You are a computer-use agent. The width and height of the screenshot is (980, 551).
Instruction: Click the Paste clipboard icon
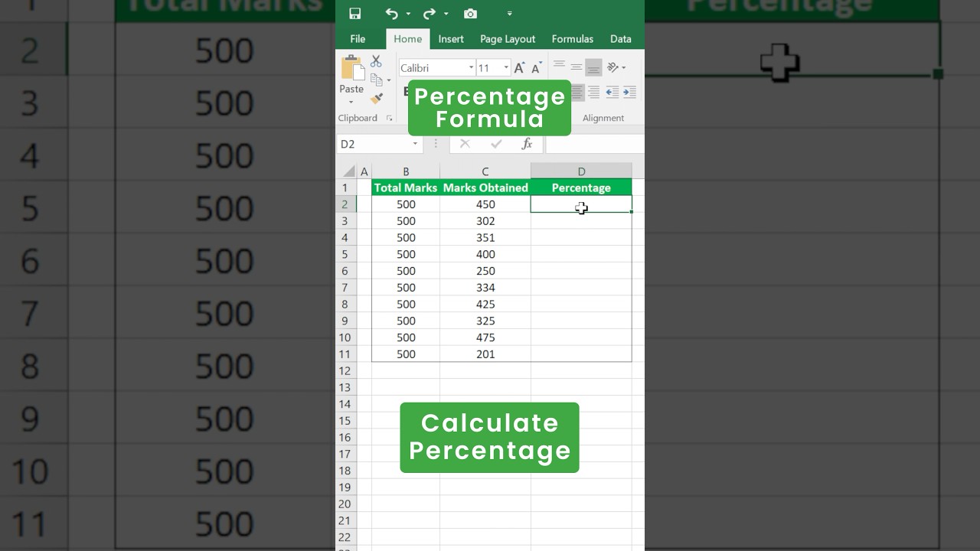[x=352, y=68]
